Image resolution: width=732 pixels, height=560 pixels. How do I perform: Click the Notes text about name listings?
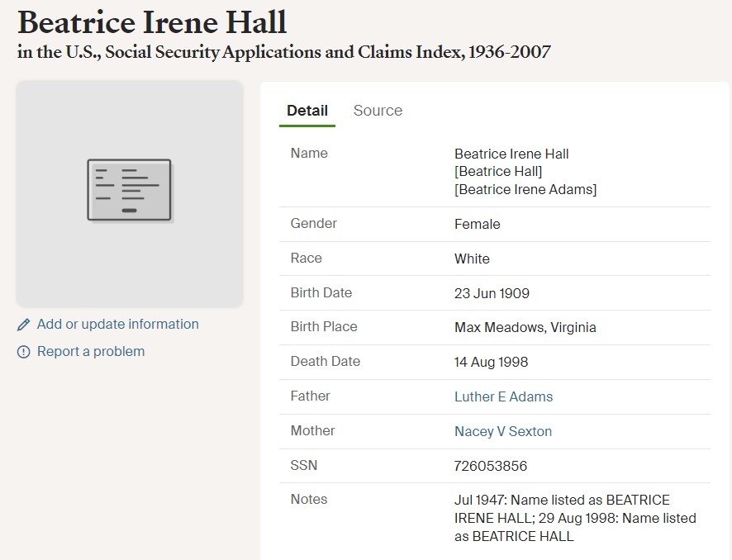(574, 518)
